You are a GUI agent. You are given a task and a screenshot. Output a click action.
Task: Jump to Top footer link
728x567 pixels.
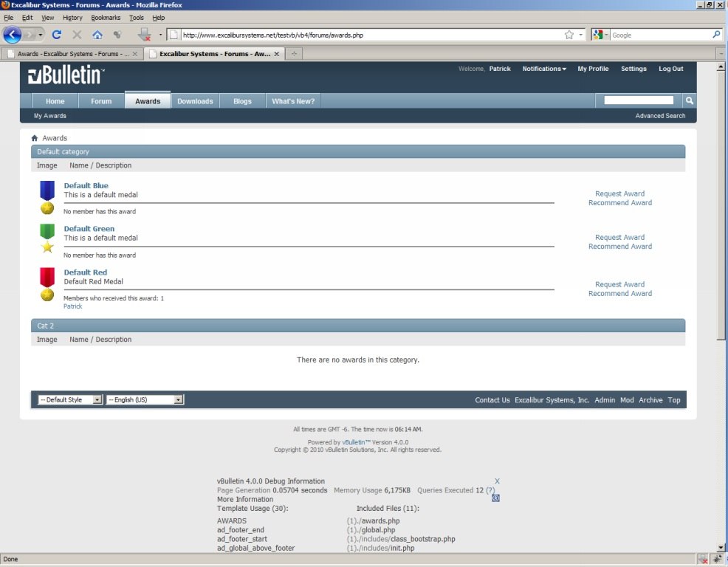(673, 400)
